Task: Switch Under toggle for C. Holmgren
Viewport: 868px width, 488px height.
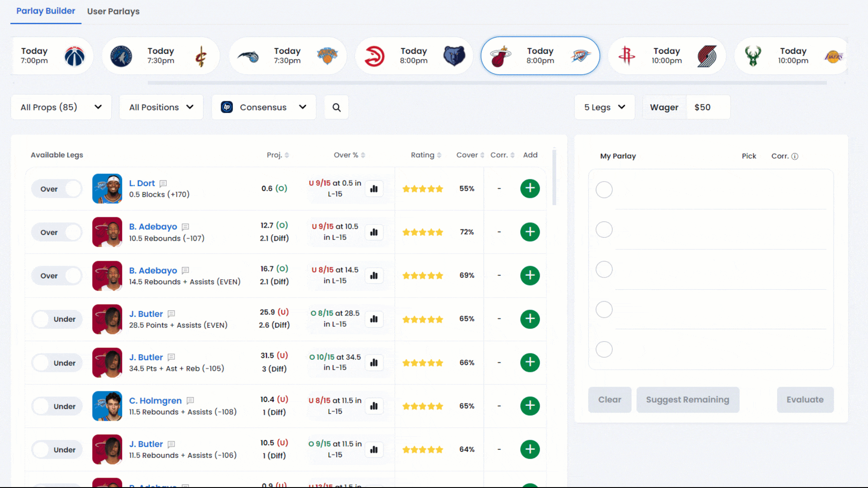Action: (x=57, y=406)
